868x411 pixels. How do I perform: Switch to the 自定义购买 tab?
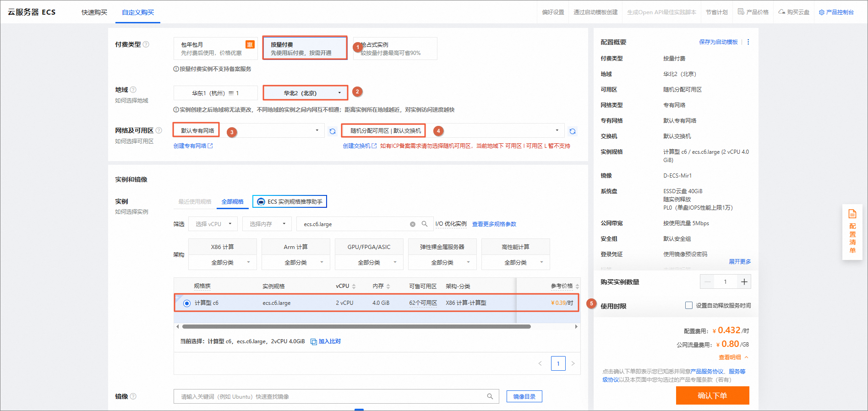(138, 12)
